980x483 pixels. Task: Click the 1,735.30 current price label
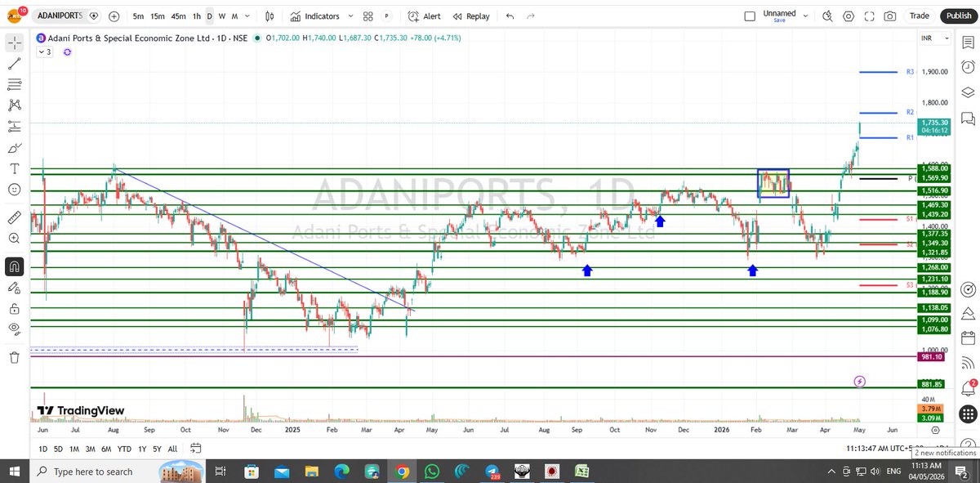pyautogui.click(x=935, y=122)
